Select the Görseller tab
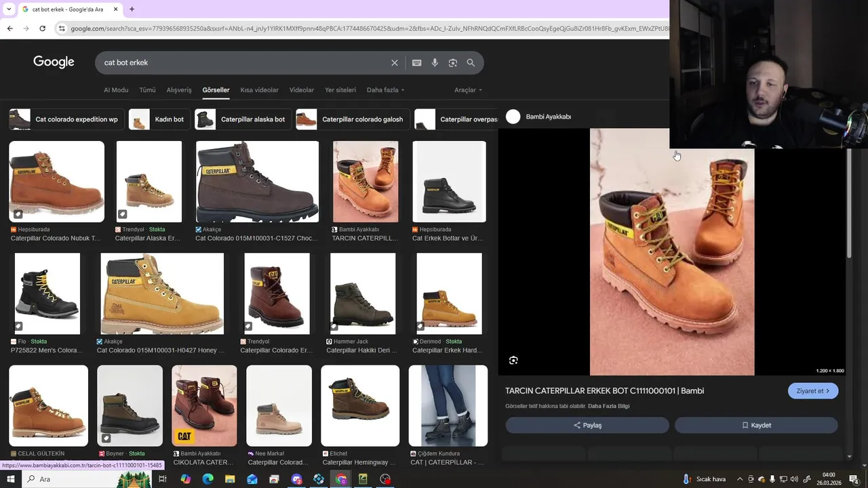 pyautogui.click(x=216, y=90)
